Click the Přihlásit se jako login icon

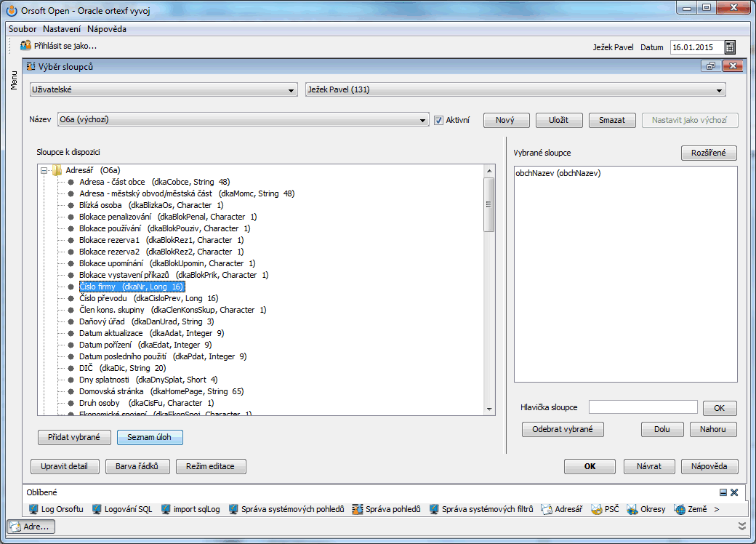pyautogui.click(x=25, y=46)
